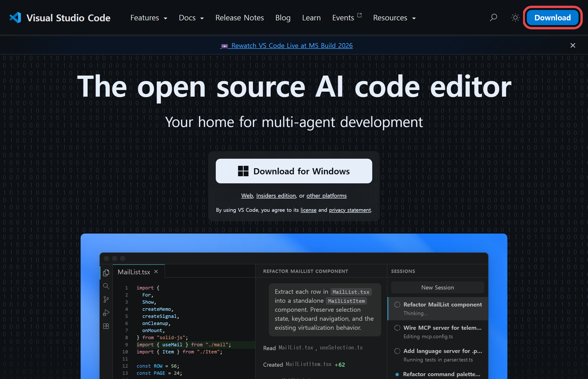Open the Learn menu item
The width and height of the screenshot is (588, 379).
pyautogui.click(x=311, y=18)
